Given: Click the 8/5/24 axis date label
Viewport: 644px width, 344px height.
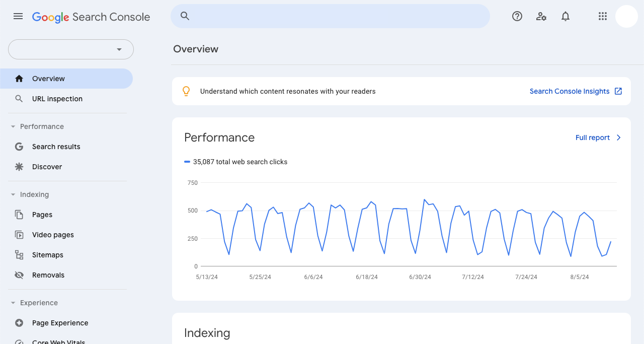Looking at the screenshot, I should coord(580,277).
